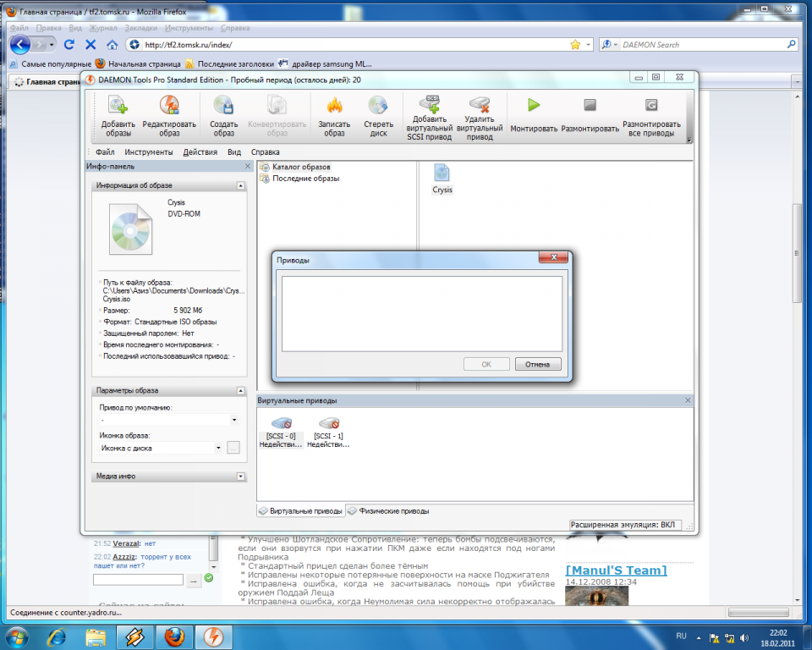Open the DAEMON Tools Инструменты menu
Image resolution: width=812 pixels, height=650 pixels.
149,151
